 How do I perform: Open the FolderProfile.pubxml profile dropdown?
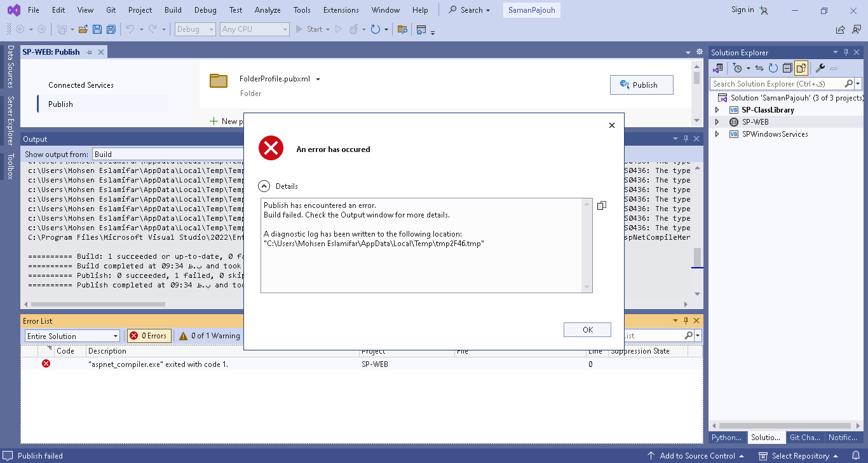click(318, 79)
